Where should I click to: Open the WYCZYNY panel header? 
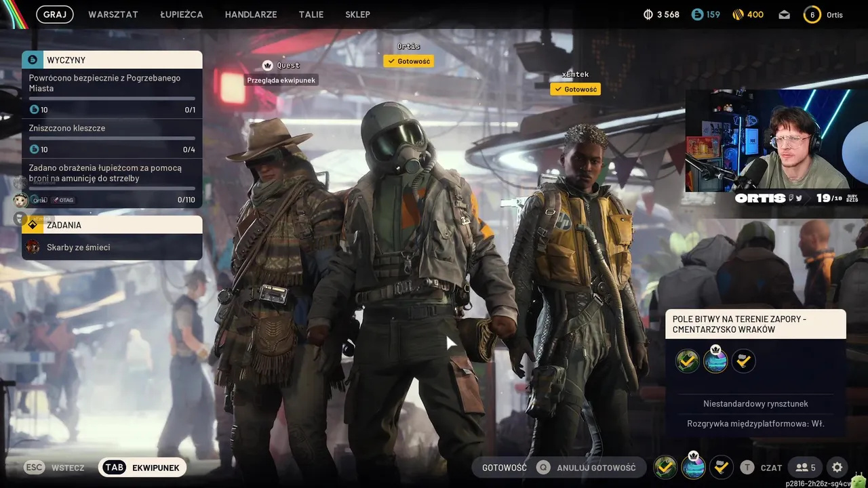point(112,60)
